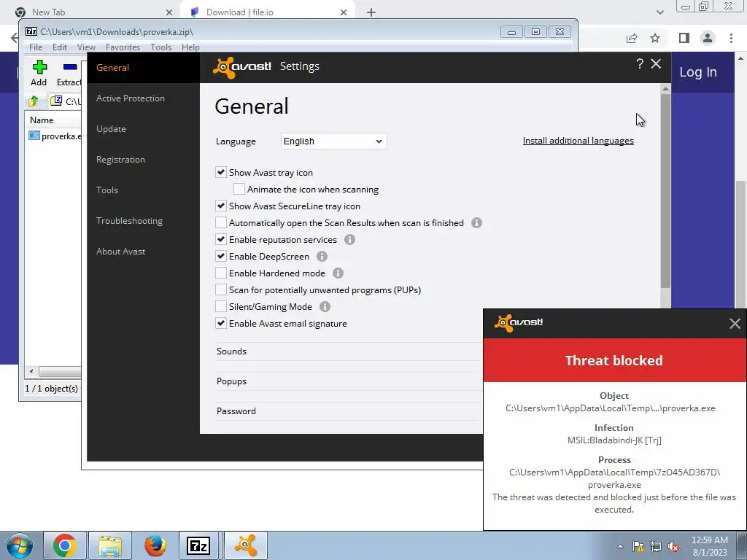
Task: Toggle Enable Avast email signature checkbox
Action: 220,323
